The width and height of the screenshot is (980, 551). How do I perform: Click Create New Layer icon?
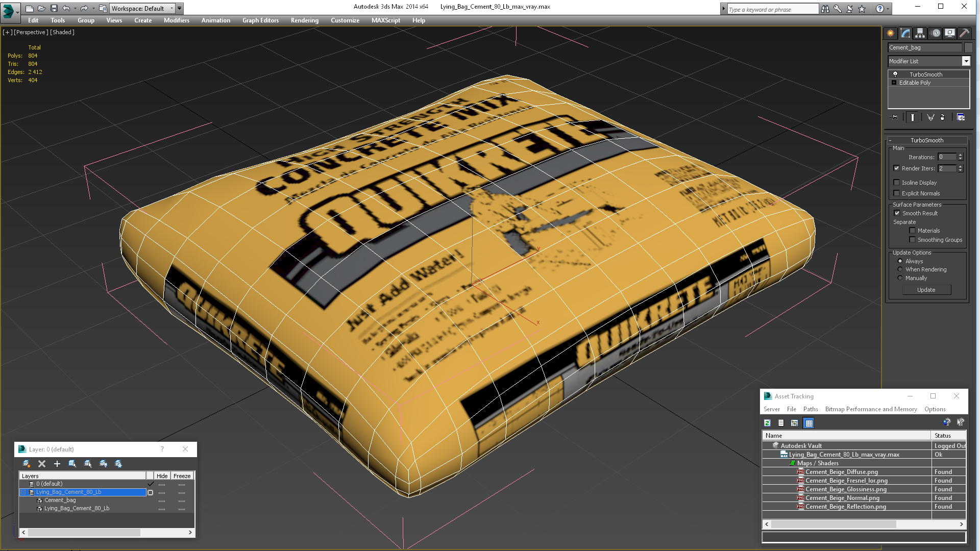coord(27,464)
